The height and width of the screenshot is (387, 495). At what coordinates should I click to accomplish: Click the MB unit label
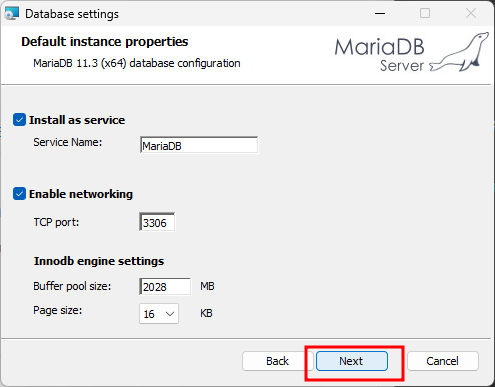point(207,286)
